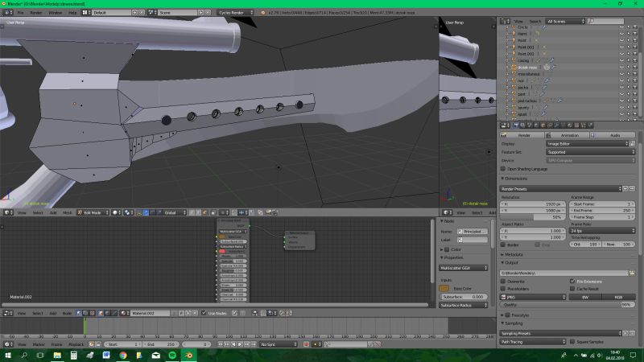This screenshot has height=362, width=644.
Task: Open the Cycles Render engine dropdown
Action: (x=235, y=13)
